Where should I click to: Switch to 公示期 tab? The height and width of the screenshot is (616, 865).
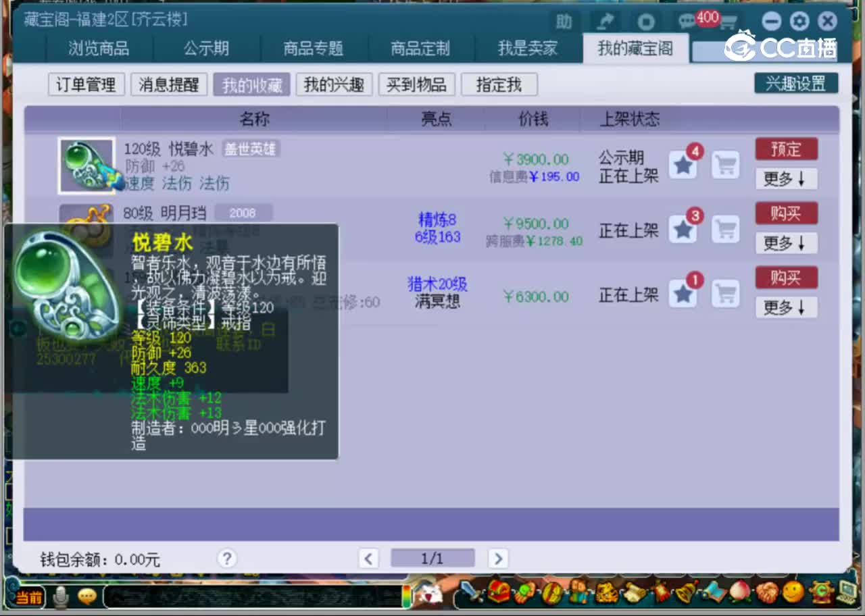point(207,49)
